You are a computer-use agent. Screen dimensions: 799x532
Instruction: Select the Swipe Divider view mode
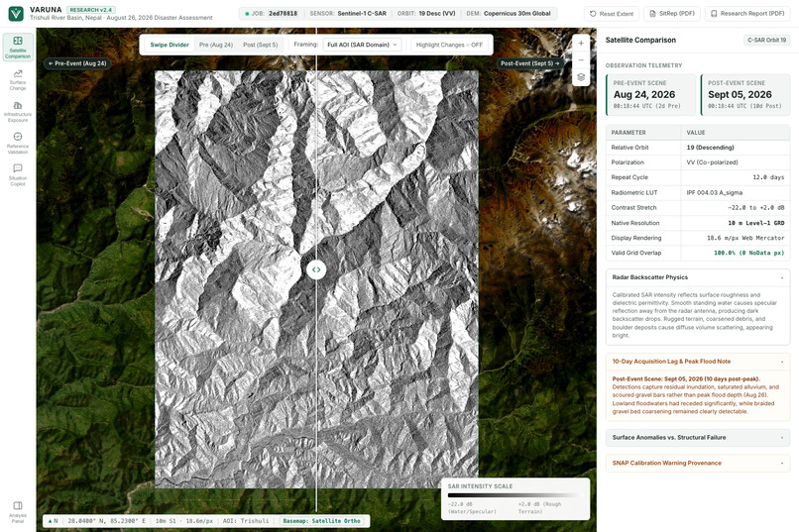click(x=170, y=45)
